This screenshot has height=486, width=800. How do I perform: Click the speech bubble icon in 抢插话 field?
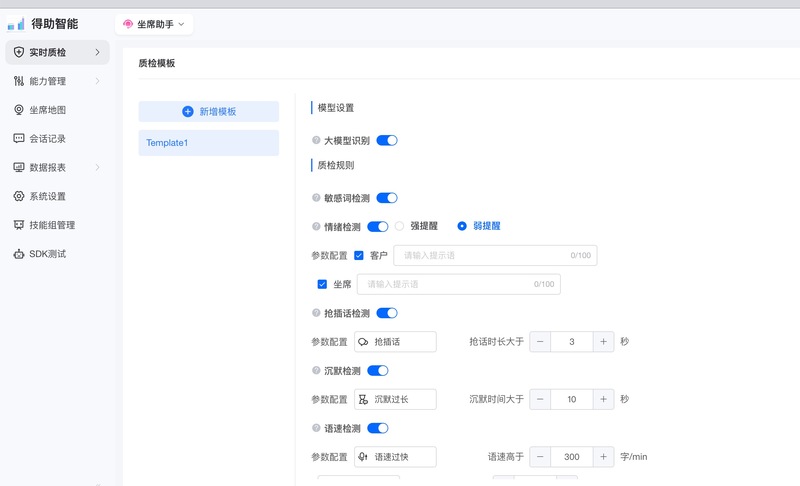click(363, 342)
